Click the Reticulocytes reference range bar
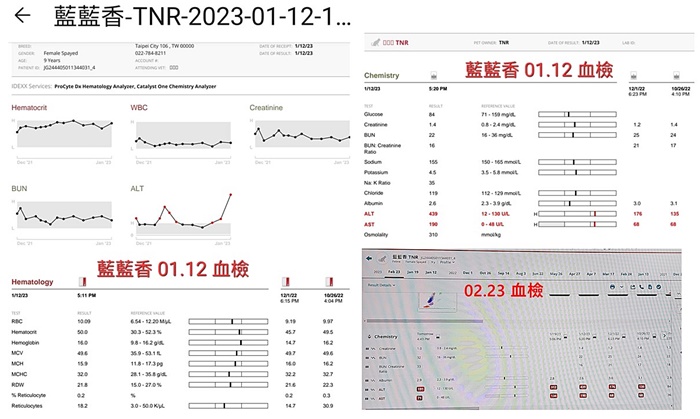 [228, 406]
